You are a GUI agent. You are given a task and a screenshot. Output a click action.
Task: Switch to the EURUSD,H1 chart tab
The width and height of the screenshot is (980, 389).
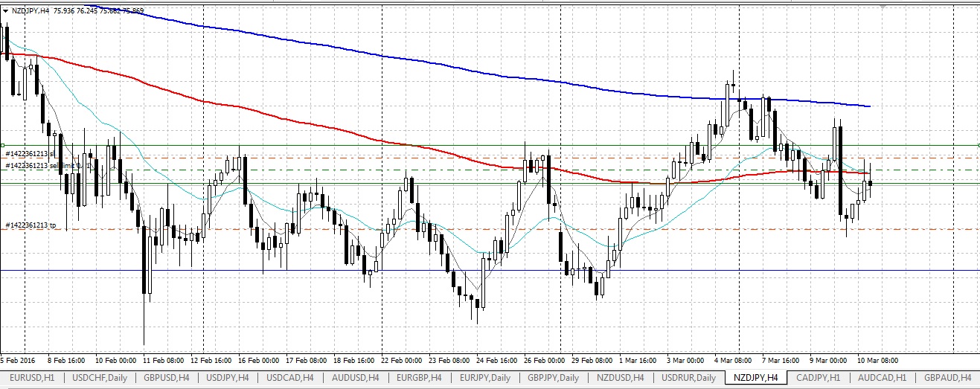tap(33, 378)
